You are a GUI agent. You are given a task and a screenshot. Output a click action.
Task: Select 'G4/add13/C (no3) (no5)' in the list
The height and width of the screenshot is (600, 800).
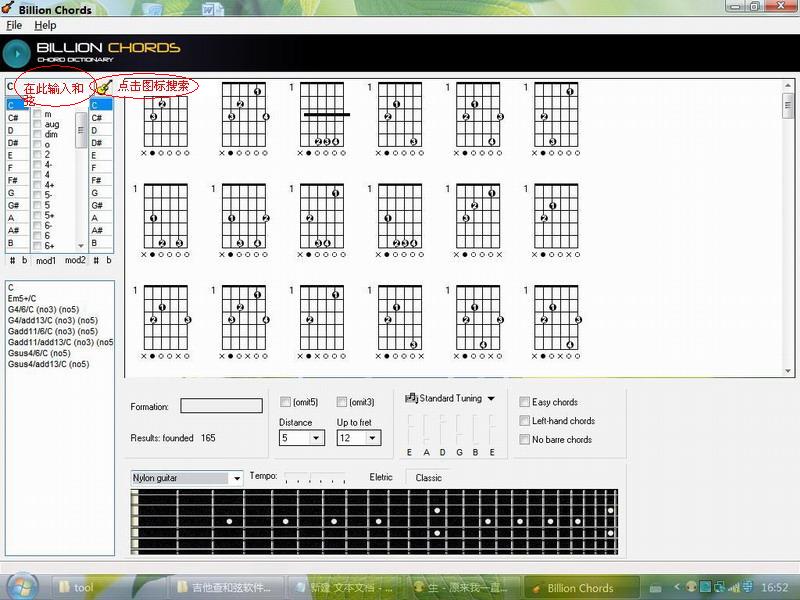coord(53,320)
